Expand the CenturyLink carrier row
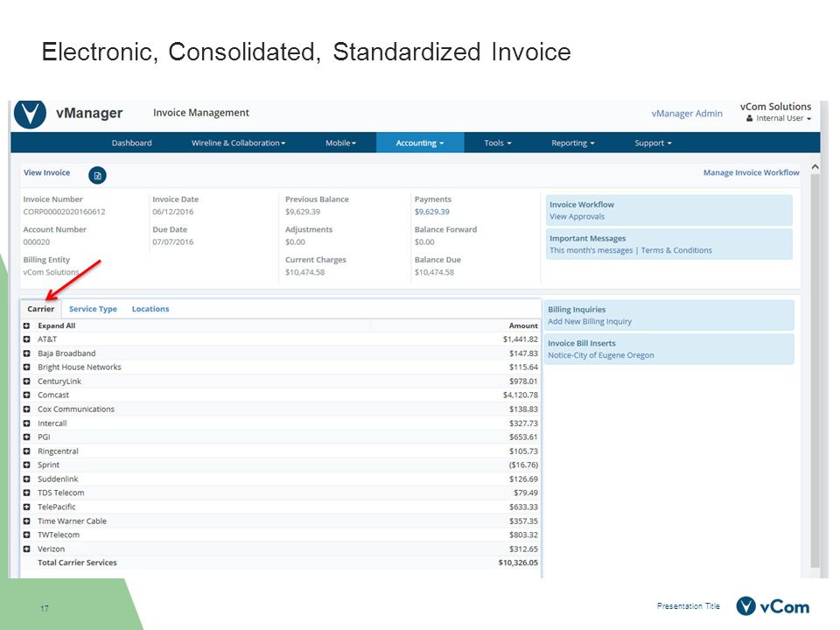The height and width of the screenshot is (630, 840). point(26,381)
